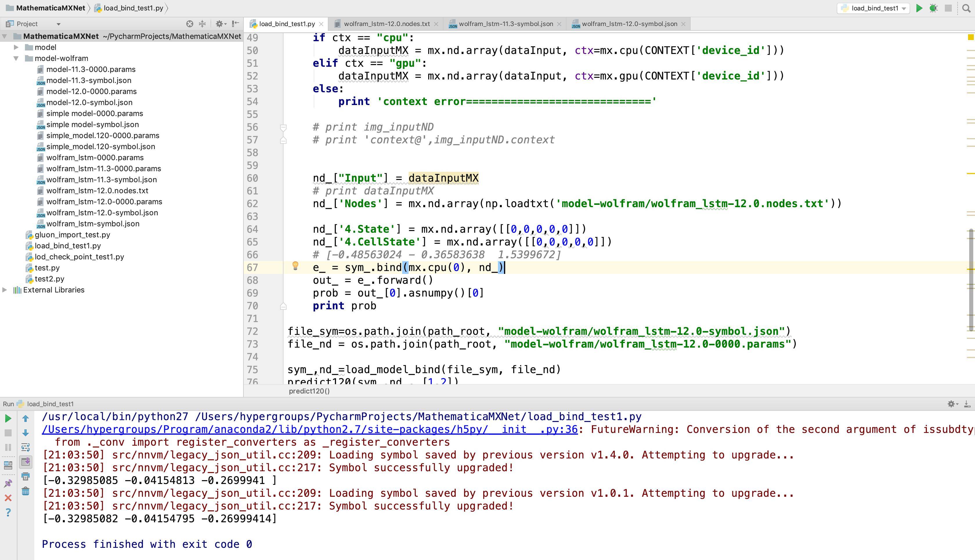The width and height of the screenshot is (975, 560).
Task: Select wolfram_lstm-symbol.json file
Action: (93, 224)
